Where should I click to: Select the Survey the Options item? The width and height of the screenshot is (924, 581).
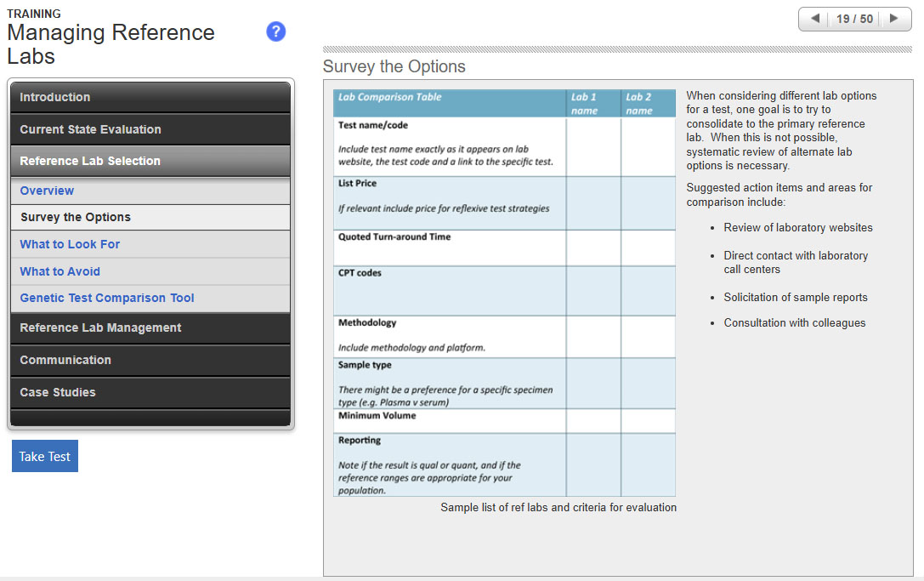click(x=76, y=217)
